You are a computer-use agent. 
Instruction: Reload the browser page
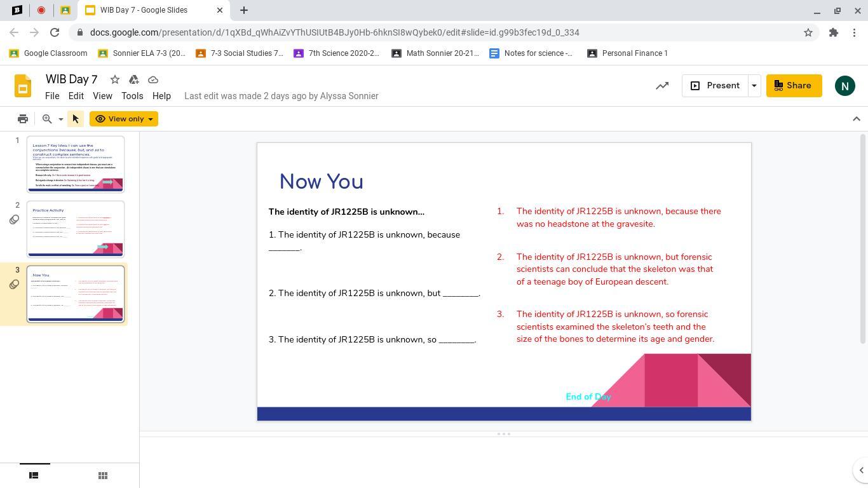55,32
